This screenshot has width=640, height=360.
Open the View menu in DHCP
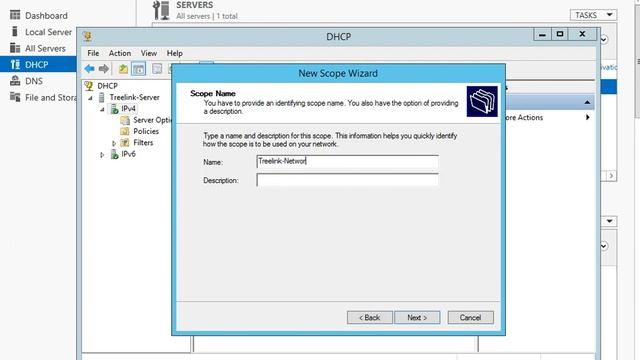coord(149,53)
